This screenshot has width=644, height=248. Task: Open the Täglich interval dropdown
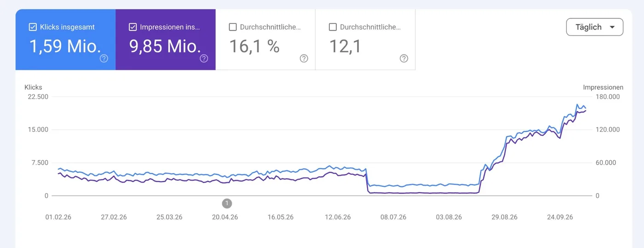(595, 27)
